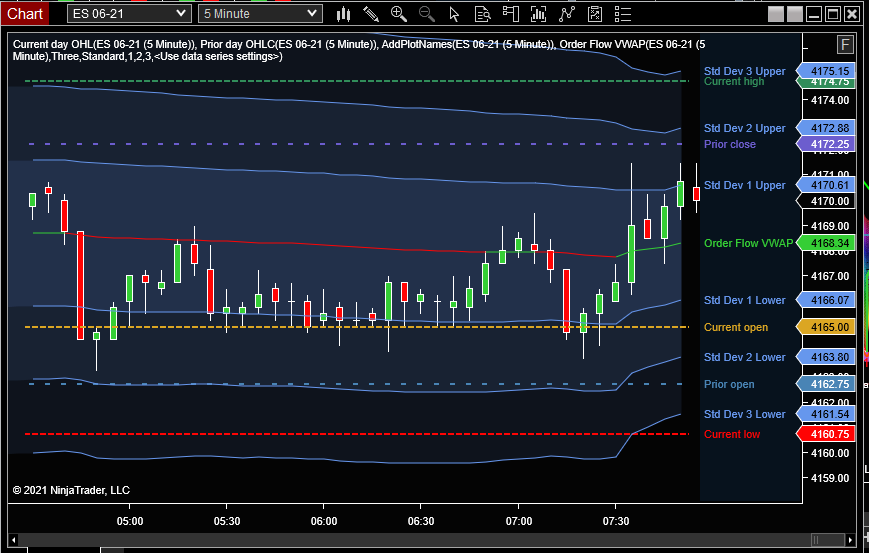This screenshot has width=869, height=553.
Task: Click the orange 4165.00 price marker
Action: point(826,327)
